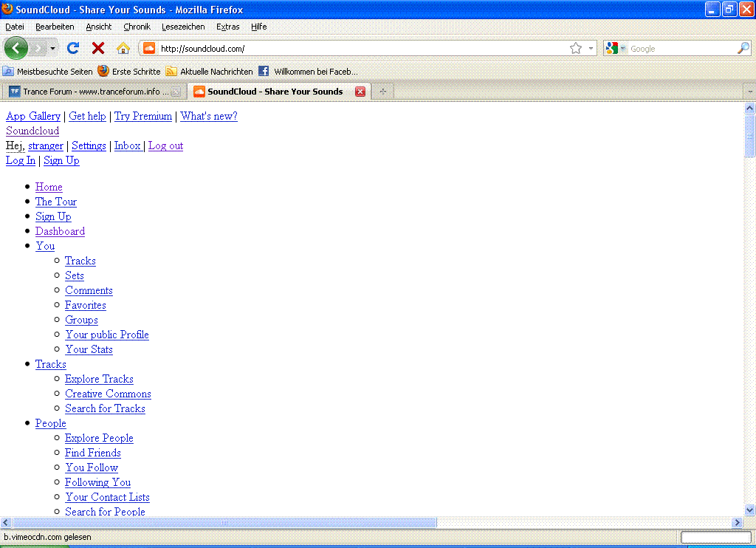Close the SoundCloud tab
Viewport: 756px width, 548px height.
pos(360,92)
